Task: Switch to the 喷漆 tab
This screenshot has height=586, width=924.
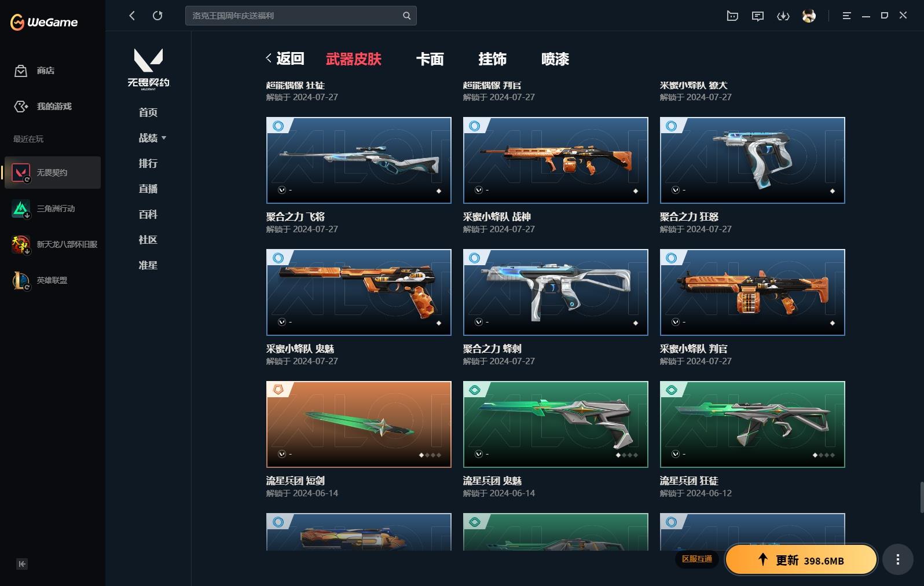Action: coord(555,59)
